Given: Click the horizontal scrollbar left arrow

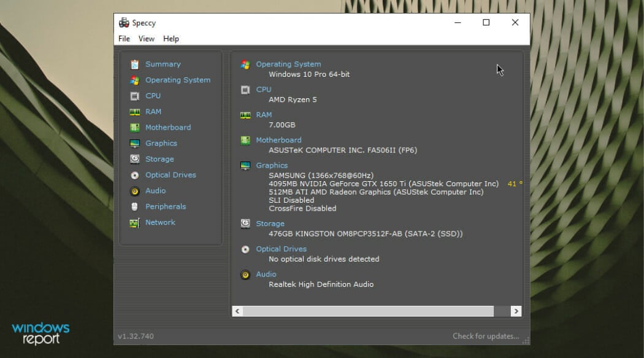Looking at the screenshot, I should tap(238, 311).
